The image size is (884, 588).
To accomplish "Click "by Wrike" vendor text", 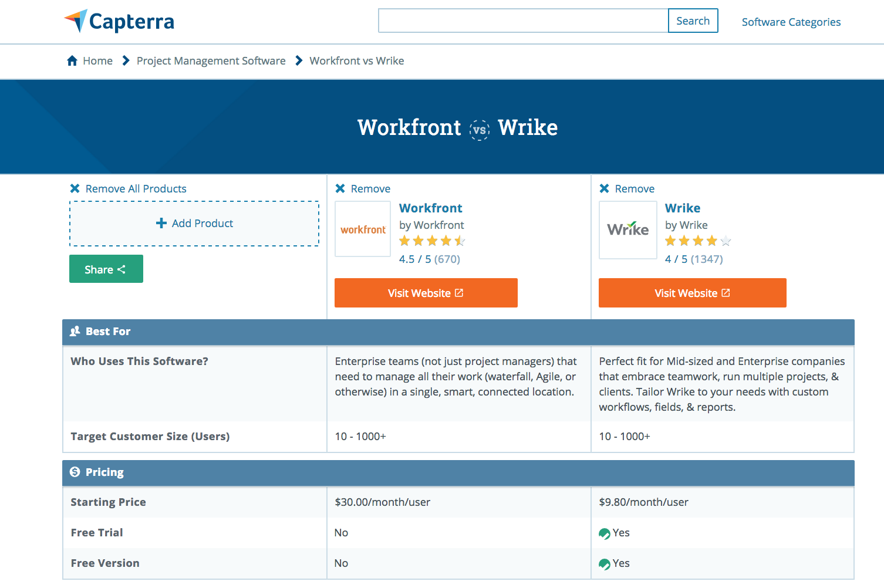I will [x=686, y=225].
